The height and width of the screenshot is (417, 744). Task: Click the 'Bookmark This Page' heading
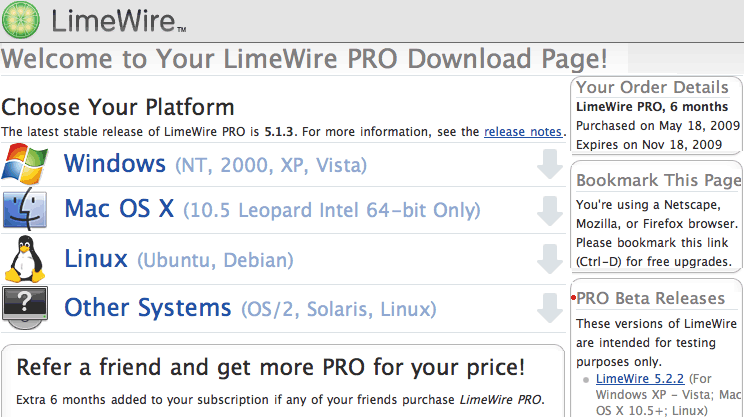coord(659,180)
